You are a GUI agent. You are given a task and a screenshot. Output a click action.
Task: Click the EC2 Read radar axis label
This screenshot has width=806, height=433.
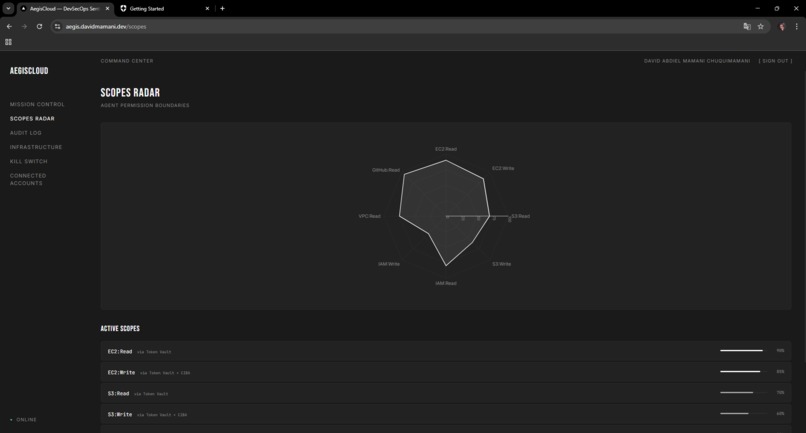pyautogui.click(x=446, y=149)
